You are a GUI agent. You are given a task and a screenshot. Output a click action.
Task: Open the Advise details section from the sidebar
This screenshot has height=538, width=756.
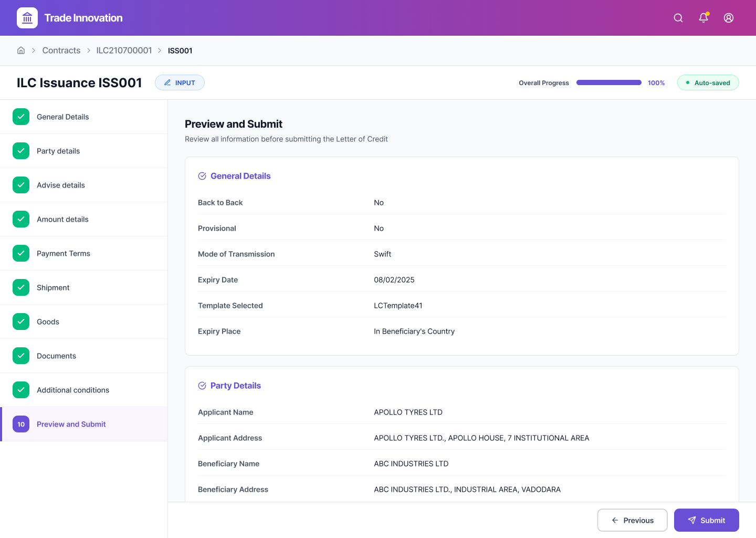point(60,185)
